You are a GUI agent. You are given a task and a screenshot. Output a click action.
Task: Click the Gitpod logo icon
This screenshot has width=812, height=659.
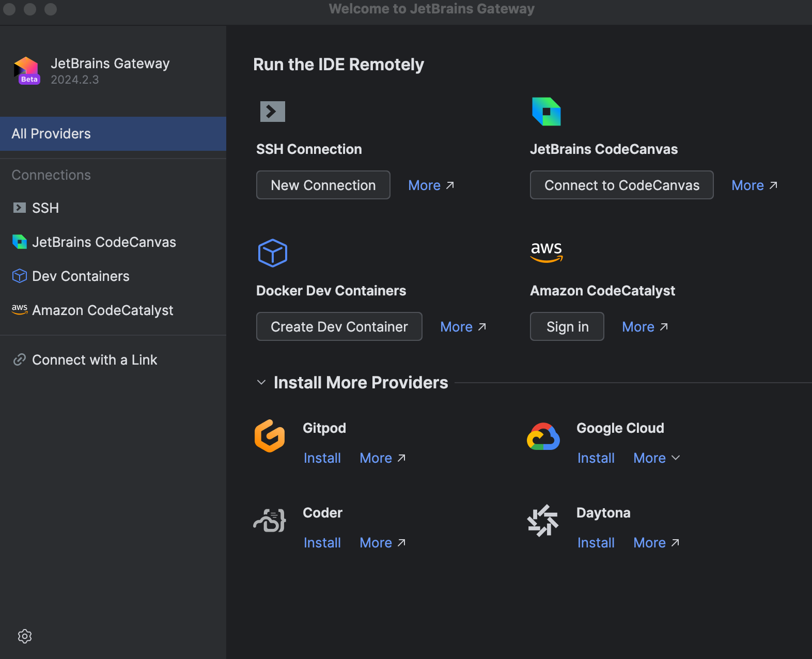tap(270, 436)
